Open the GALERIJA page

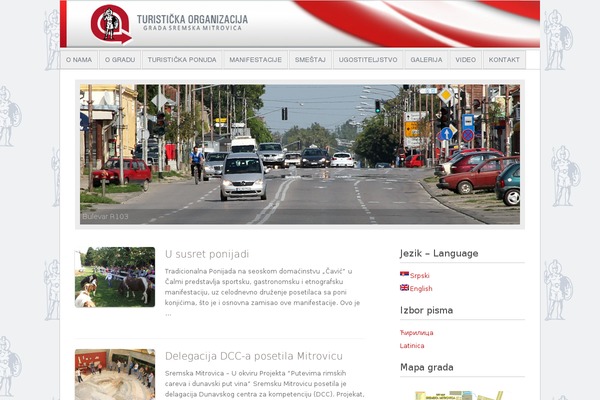pos(426,60)
